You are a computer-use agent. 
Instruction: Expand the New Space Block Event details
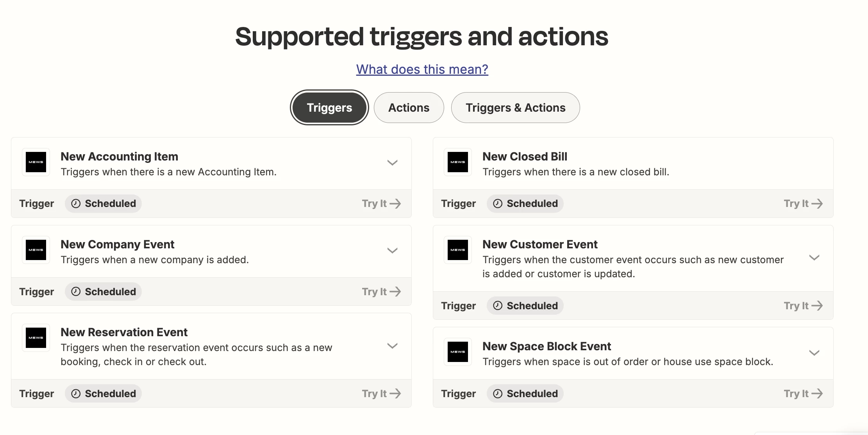[814, 353]
